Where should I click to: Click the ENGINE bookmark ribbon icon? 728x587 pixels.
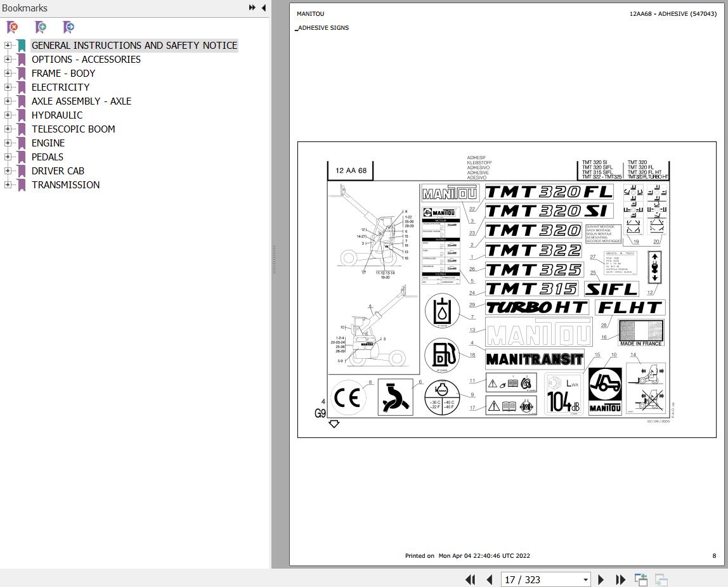(22, 143)
